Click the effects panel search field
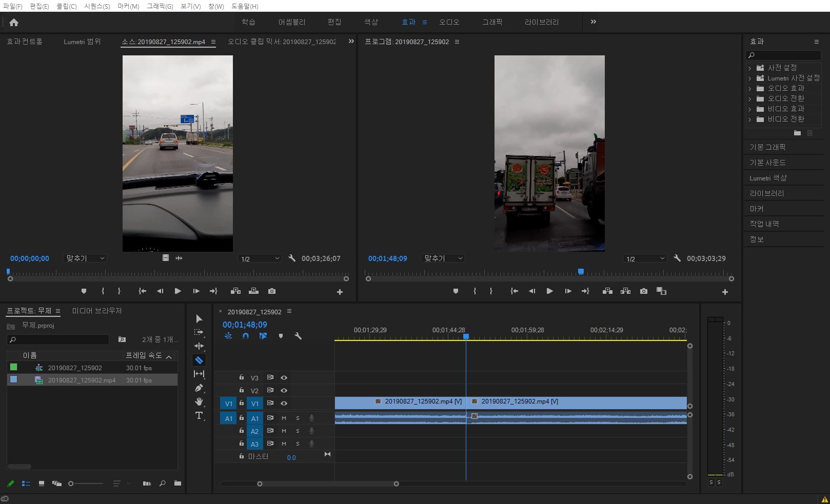This screenshot has width=830, height=504. [786, 55]
